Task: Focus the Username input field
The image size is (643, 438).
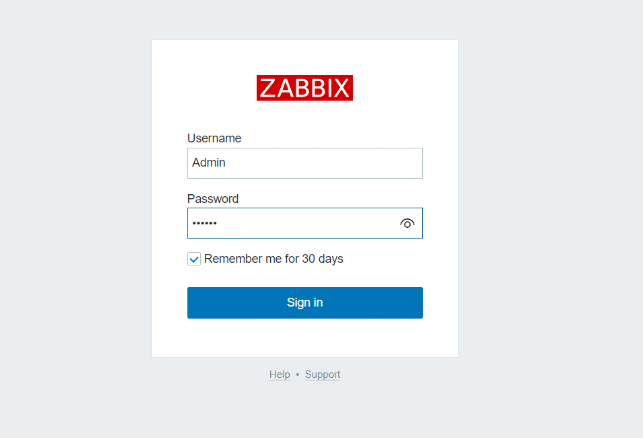Action: coord(305,163)
